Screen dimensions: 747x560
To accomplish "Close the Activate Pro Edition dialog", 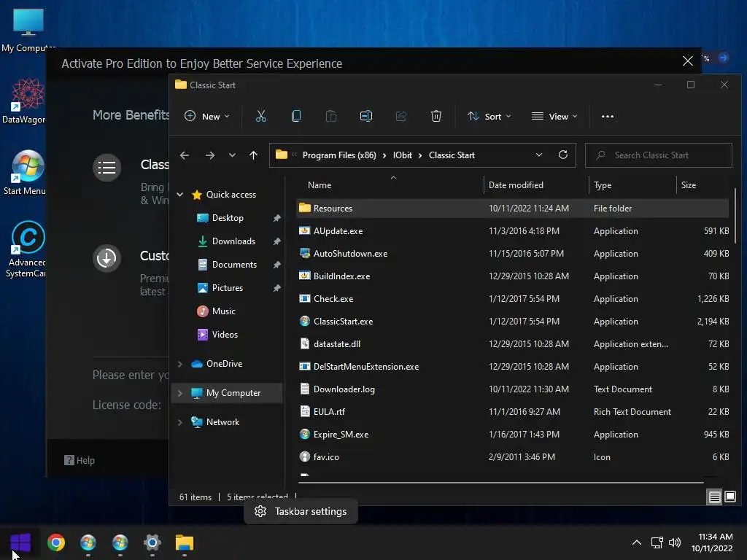I will point(687,61).
